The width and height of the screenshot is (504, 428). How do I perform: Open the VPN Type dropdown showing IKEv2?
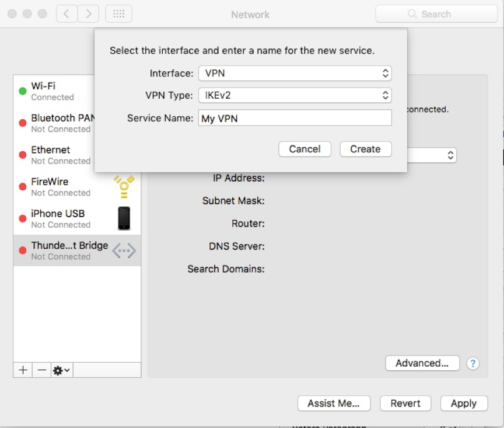tap(295, 95)
